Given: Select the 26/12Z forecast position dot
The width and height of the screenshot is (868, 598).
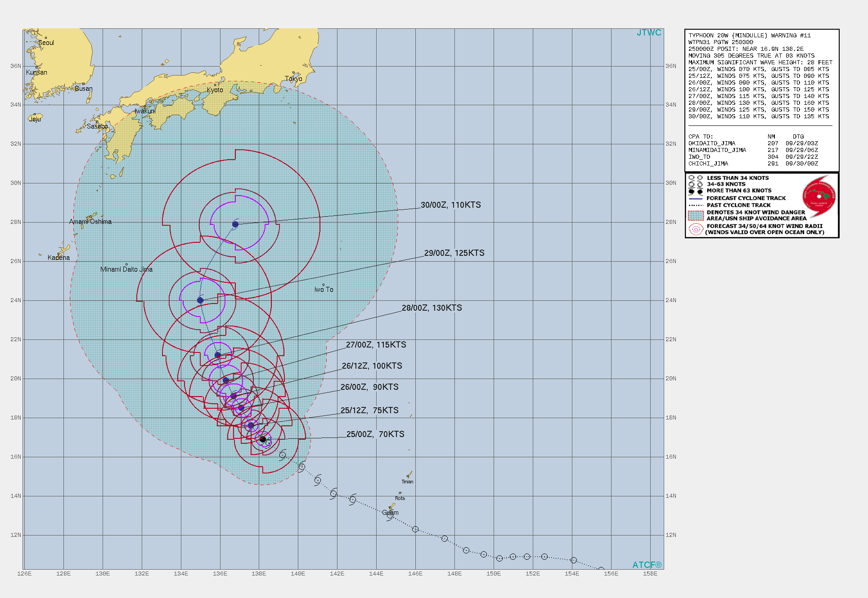Looking at the screenshot, I should [234, 396].
